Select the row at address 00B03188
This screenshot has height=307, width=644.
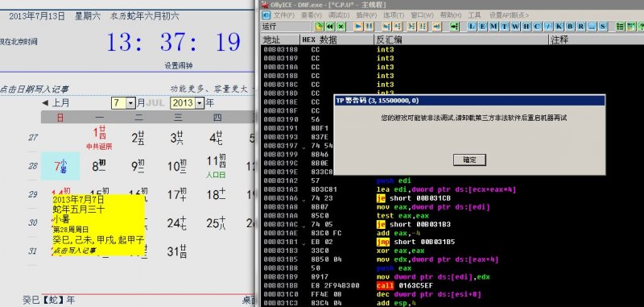pyautogui.click(x=452, y=49)
